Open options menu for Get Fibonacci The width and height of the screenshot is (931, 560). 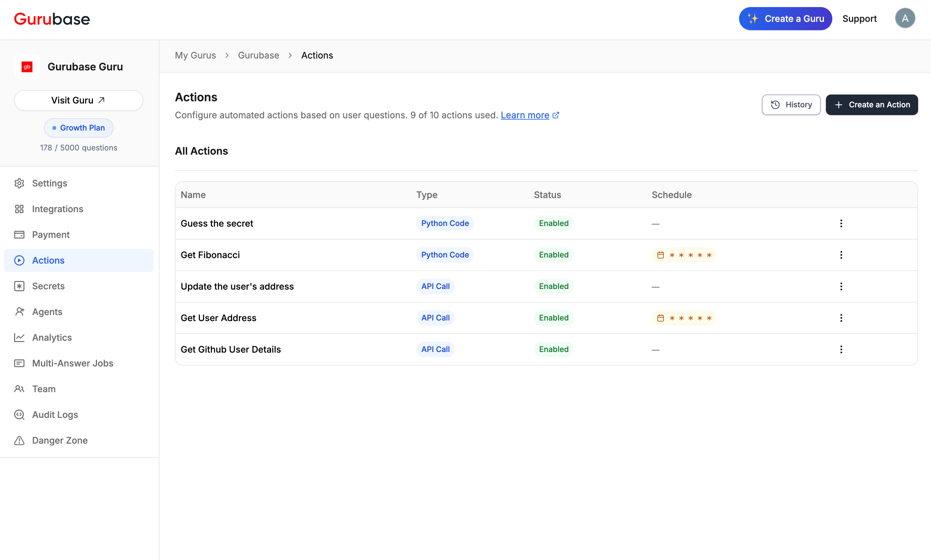pos(841,255)
